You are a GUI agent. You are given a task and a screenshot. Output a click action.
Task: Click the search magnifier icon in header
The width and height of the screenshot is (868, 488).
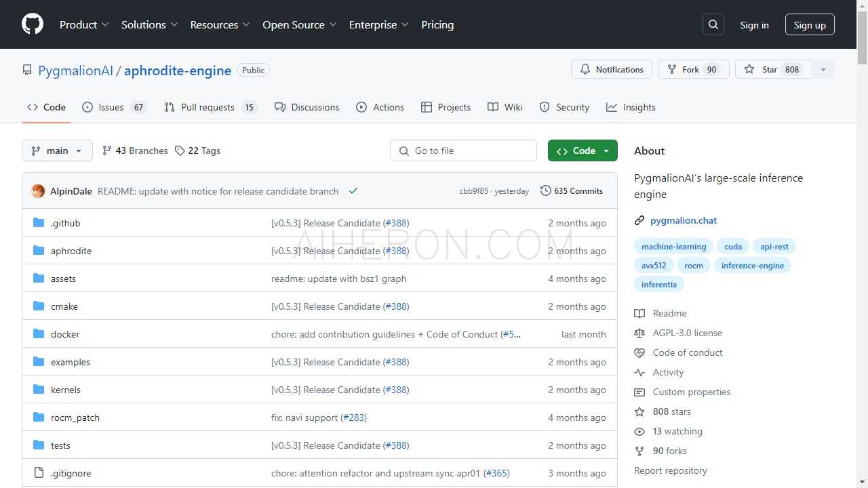[x=713, y=25]
